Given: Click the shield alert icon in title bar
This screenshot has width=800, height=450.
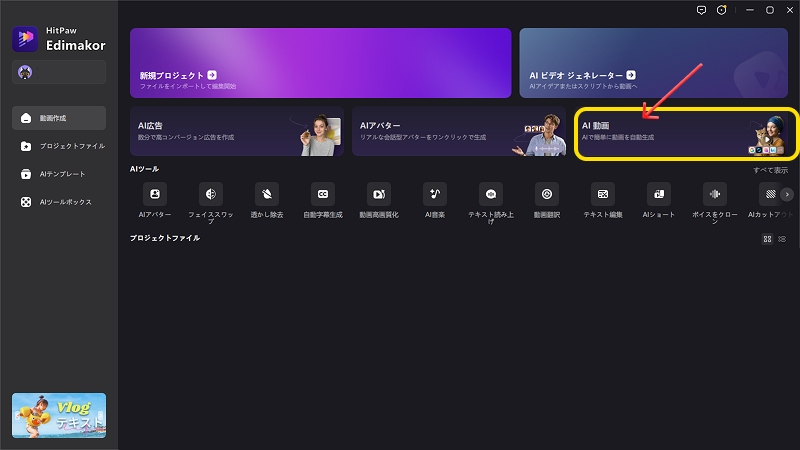Looking at the screenshot, I should click(721, 10).
